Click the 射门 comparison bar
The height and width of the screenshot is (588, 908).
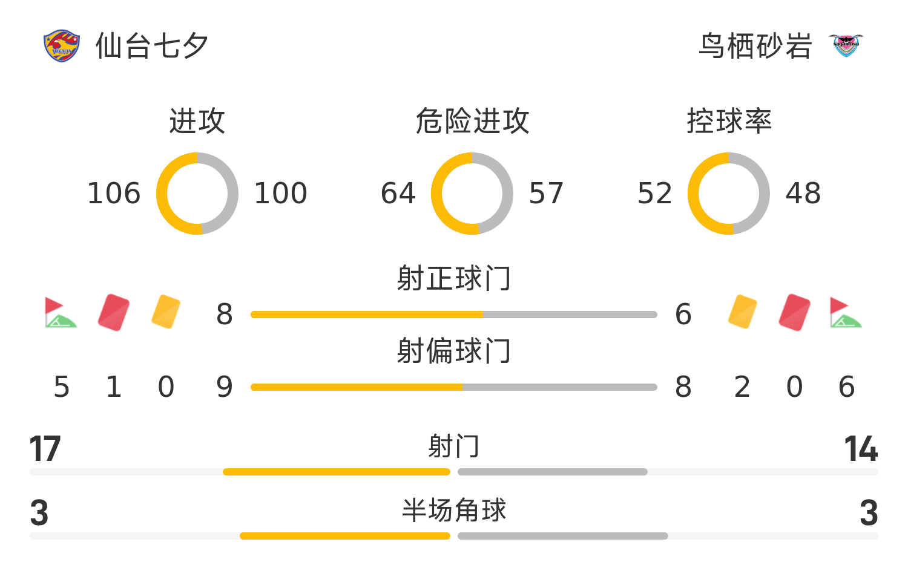[x=454, y=472]
